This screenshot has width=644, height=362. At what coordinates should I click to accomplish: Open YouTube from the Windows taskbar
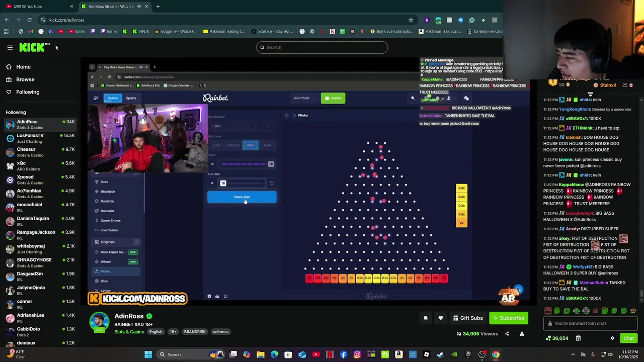click(316, 354)
